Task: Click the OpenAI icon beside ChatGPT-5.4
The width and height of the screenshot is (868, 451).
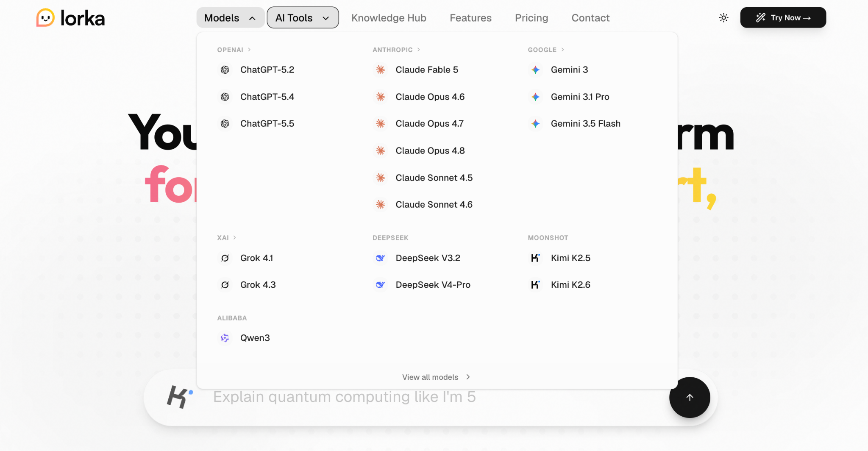Action: (225, 97)
